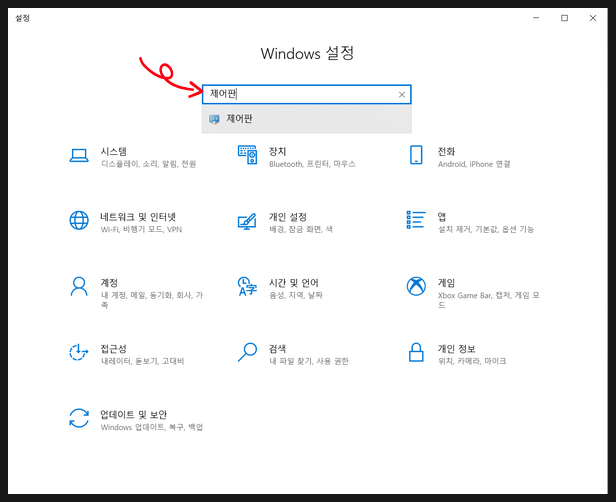Open the 시간 및 언어 title
Image resolution: width=616 pixels, height=502 pixels.
click(293, 283)
